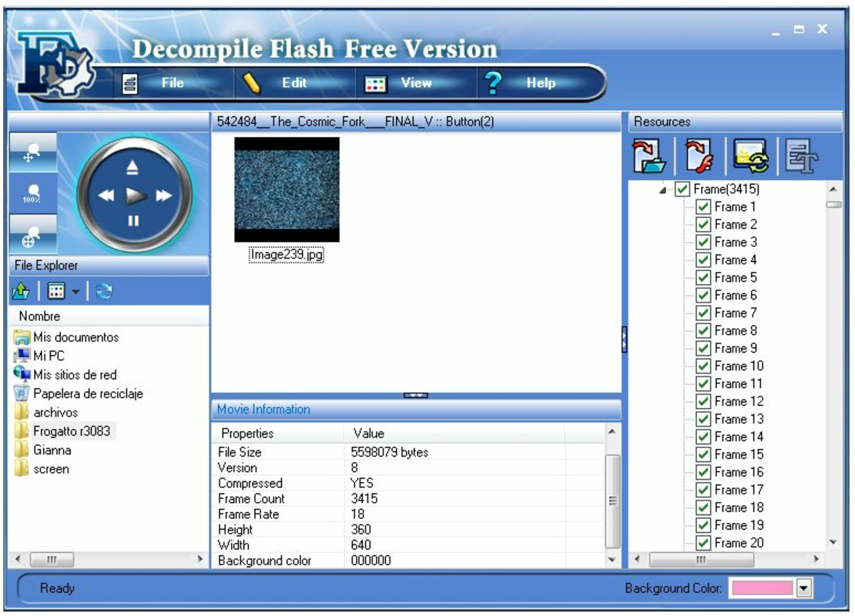Viewport: 855px width, 616px height.
Task: Select the Frame 17 tree row label
Action: (x=739, y=490)
